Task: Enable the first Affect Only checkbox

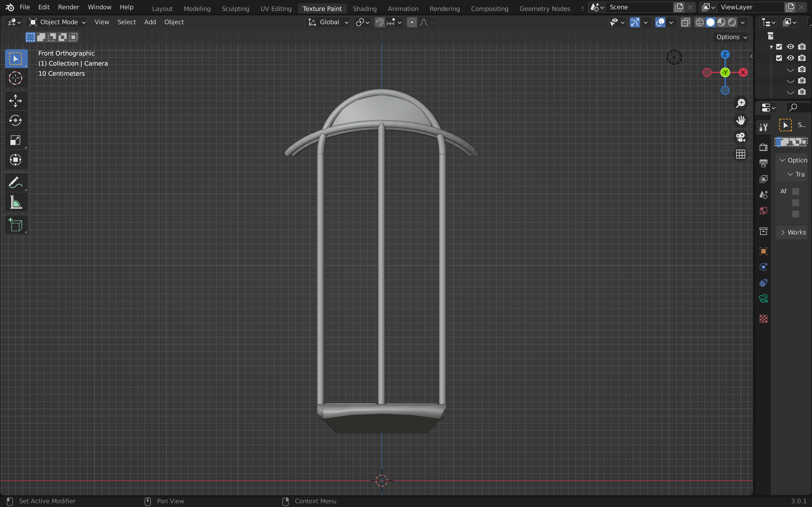Action: tap(796, 192)
